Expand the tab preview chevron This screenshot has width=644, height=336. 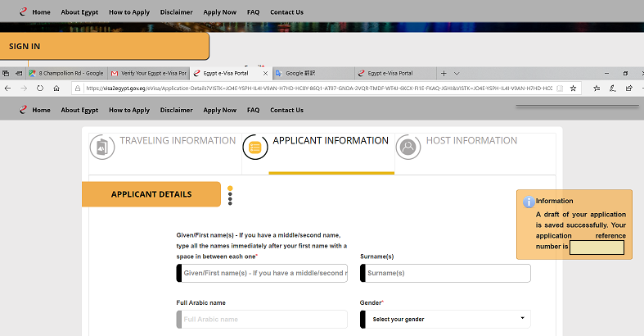coord(457,74)
